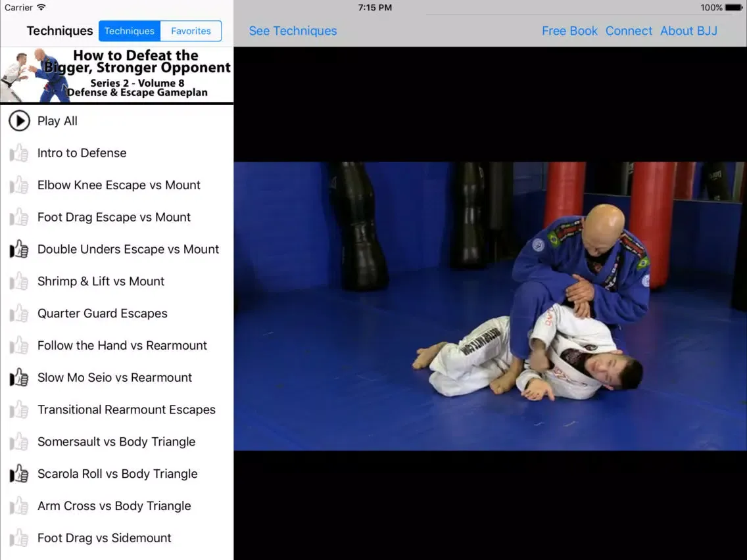Play Foot Drag Escape vs Mount
The width and height of the screenshot is (747, 560).
[x=114, y=217]
